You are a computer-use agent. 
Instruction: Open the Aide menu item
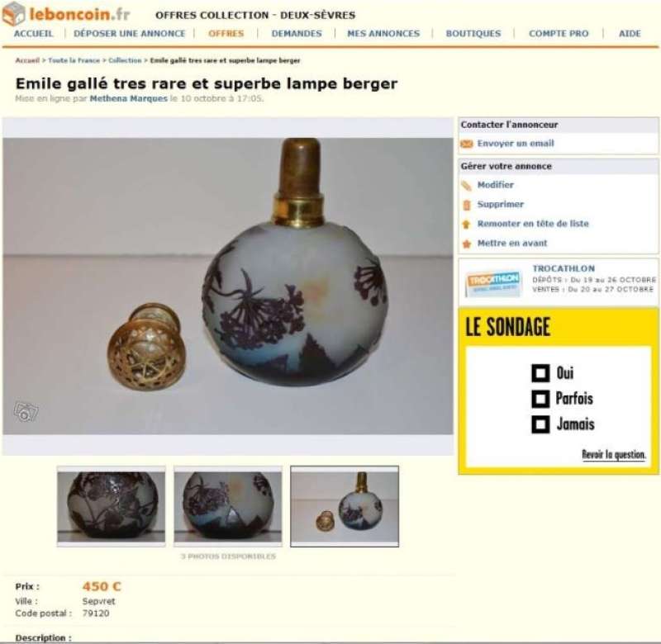pyautogui.click(x=630, y=34)
